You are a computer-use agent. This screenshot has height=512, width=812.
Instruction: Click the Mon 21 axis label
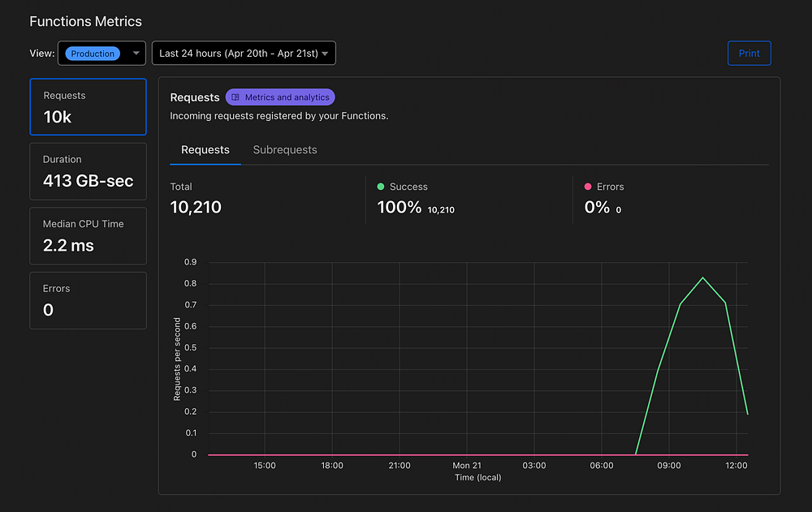tap(467, 466)
